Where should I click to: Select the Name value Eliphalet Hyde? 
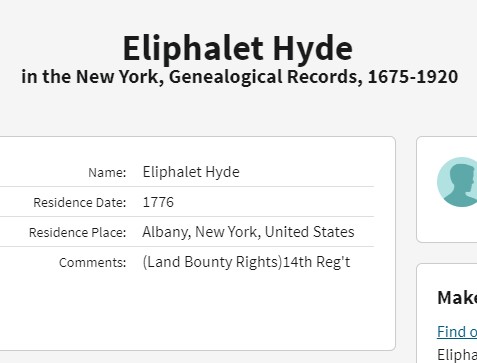191,172
